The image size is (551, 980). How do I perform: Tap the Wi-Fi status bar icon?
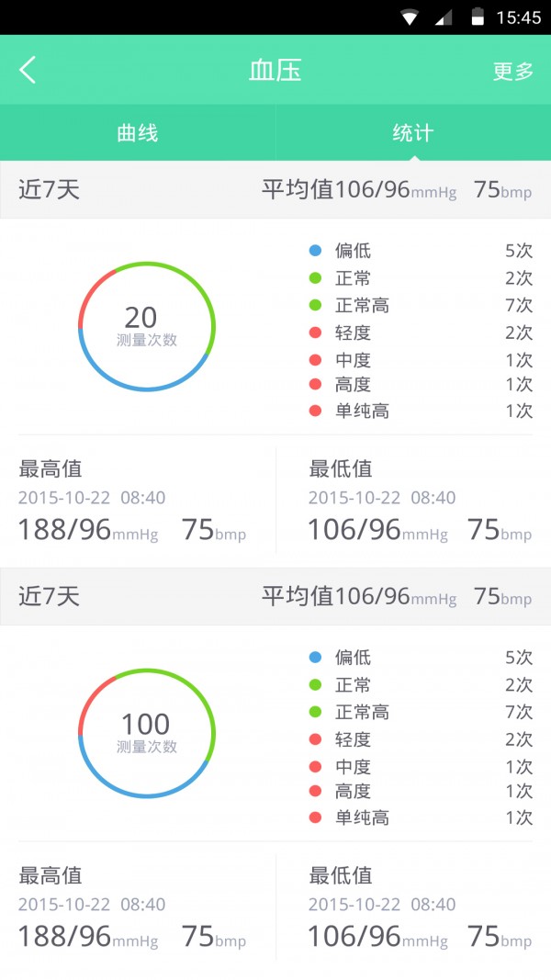coord(410,17)
